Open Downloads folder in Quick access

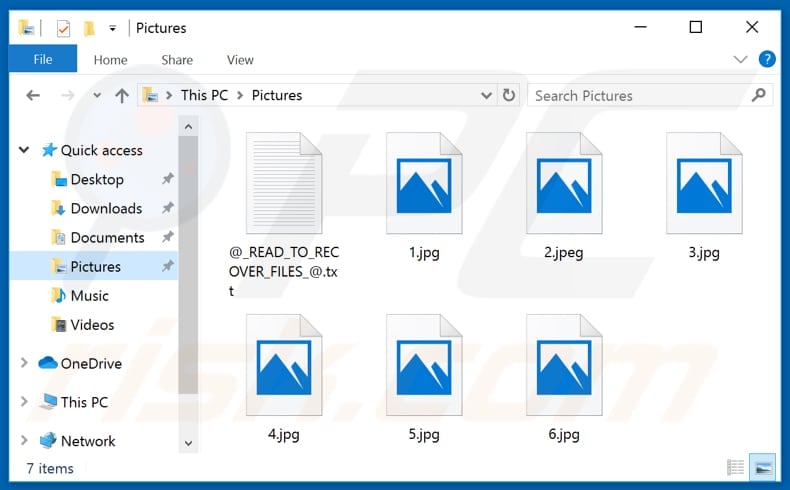[106, 208]
